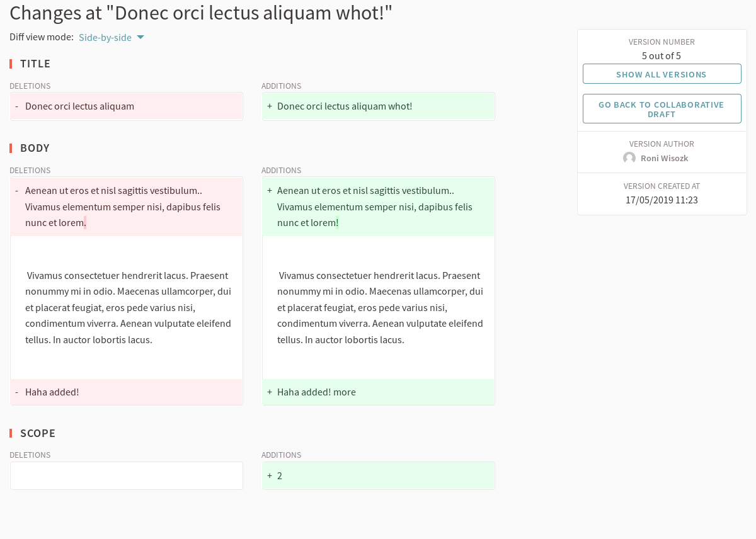Click the plus sign beside 'Haha added! more'
The width and height of the screenshot is (756, 539).
coord(269,392)
